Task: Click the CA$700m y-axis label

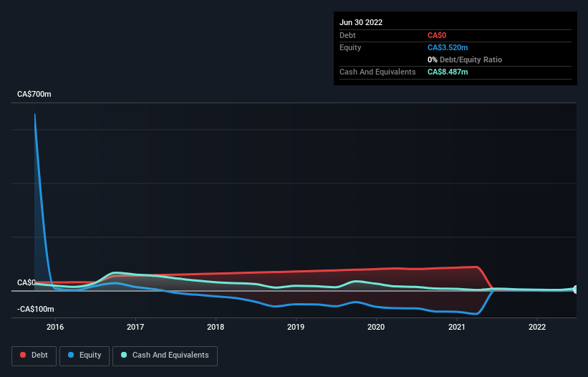Action: tap(34, 94)
